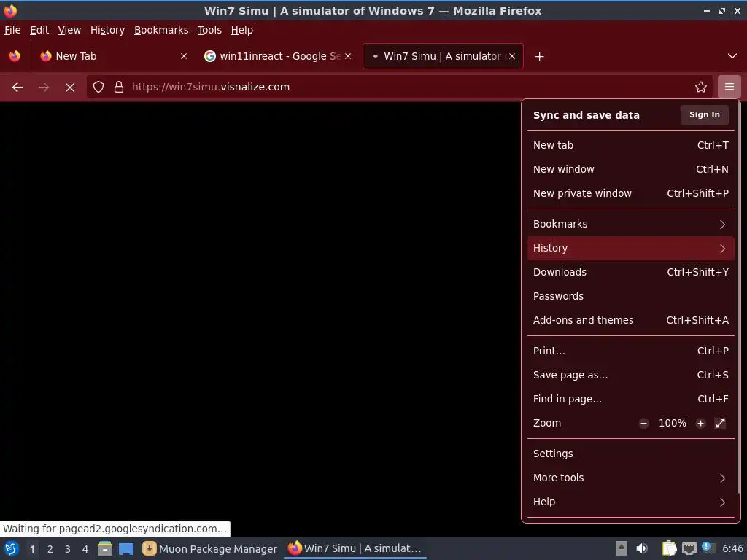
Task: Decrease zoom with the minus button
Action: (x=643, y=424)
